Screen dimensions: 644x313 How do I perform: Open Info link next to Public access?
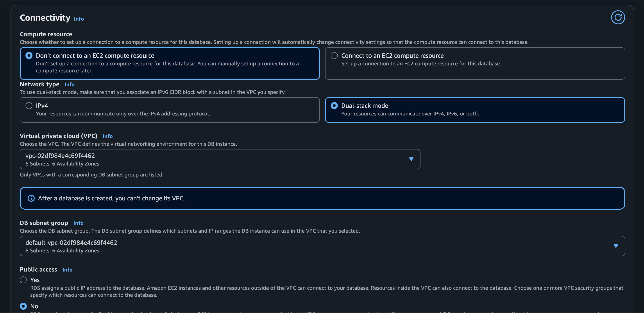click(x=67, y=270)
